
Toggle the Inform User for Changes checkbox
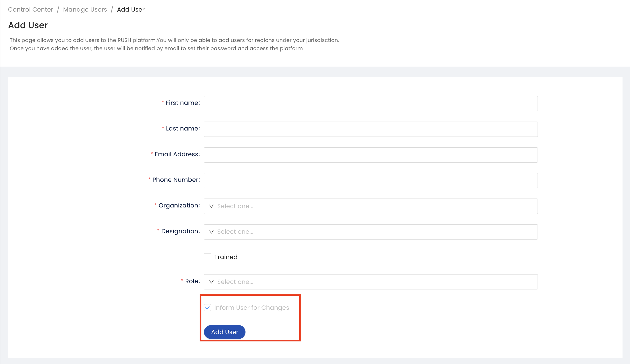coord(207,308)
